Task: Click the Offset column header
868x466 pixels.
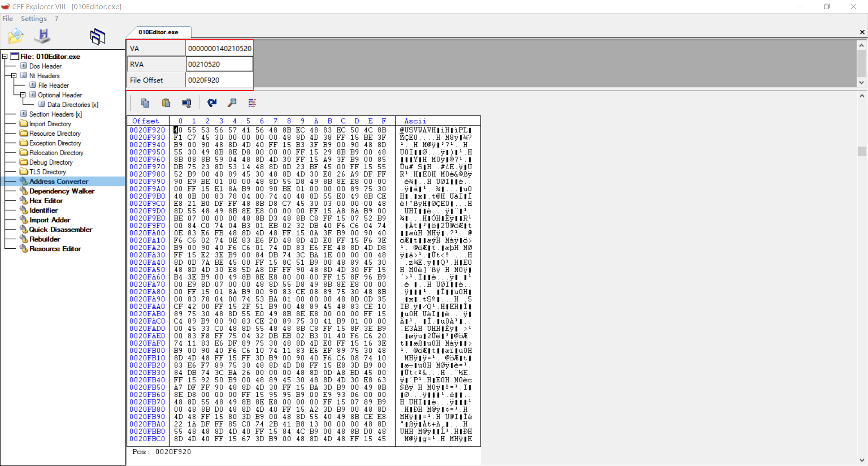Action: click(x=146, y=121)
